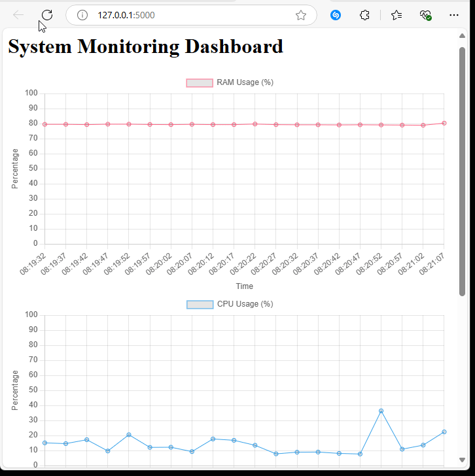Click the last RAM data point at 08:21:07
This screenshot has height=476, width=475.
pos(444,123)
